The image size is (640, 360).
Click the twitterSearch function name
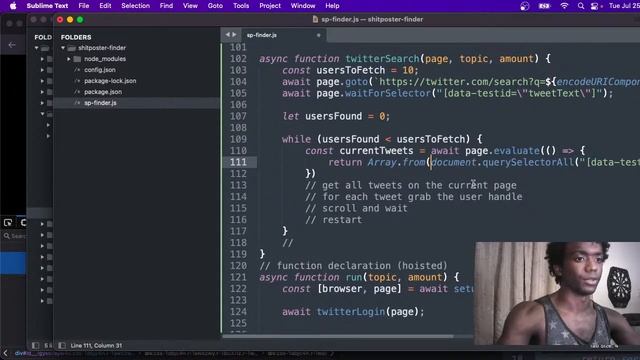click(382, 59)
